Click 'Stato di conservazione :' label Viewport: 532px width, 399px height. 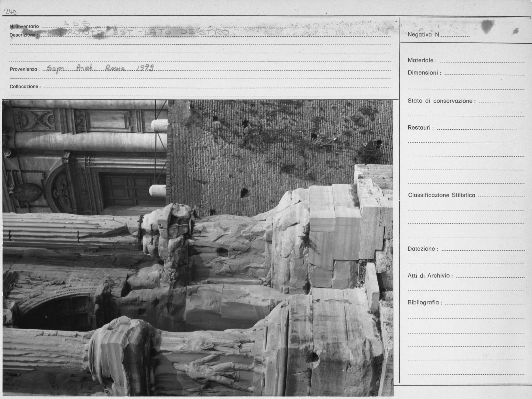click(x=442, y=101)
